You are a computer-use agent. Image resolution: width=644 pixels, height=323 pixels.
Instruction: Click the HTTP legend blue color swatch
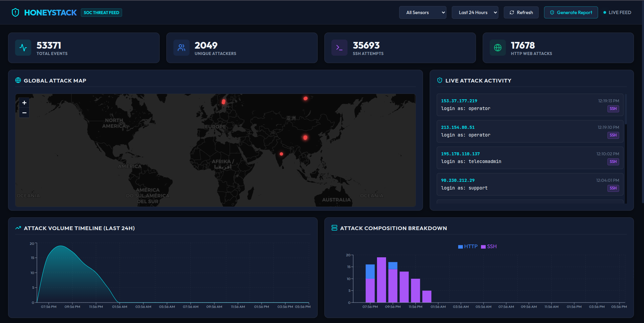[x=461, y=247]
